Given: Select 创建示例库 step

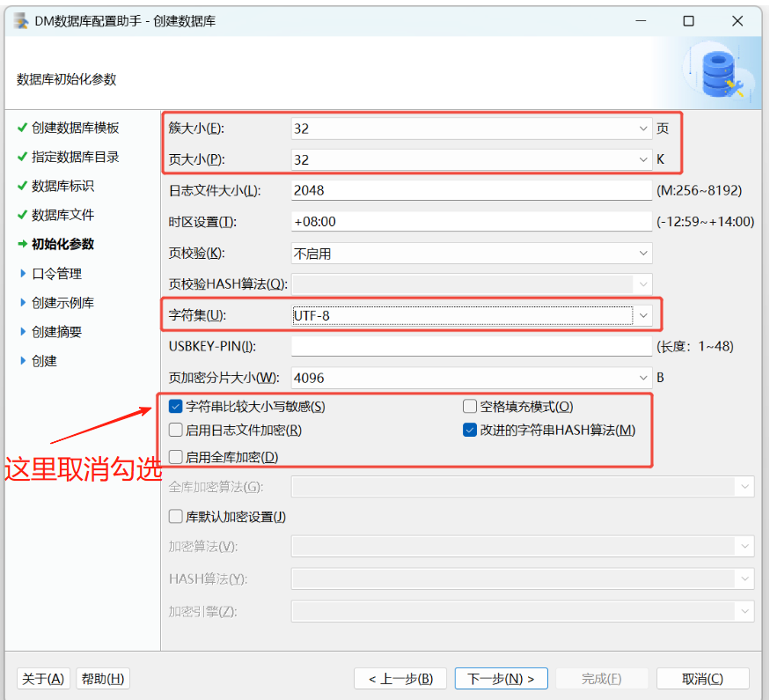Looking at the screenshot, I should pos(62,303).
